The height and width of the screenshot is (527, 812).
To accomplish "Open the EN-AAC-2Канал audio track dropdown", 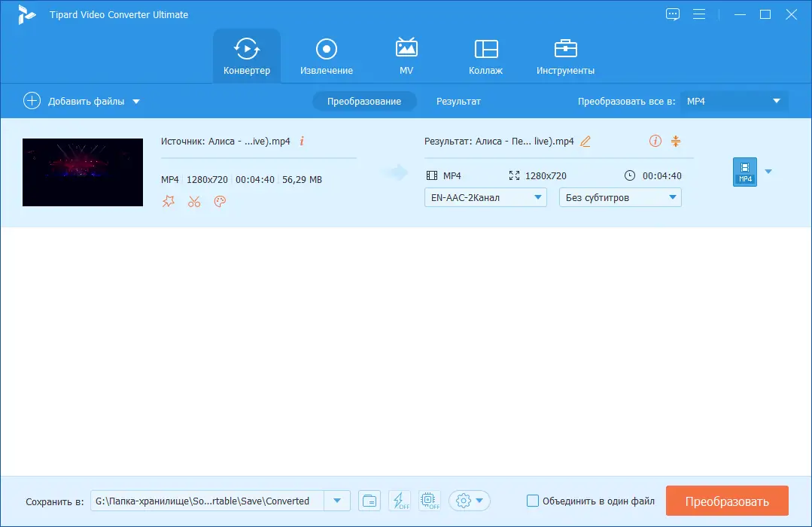I will click(485, 197).
